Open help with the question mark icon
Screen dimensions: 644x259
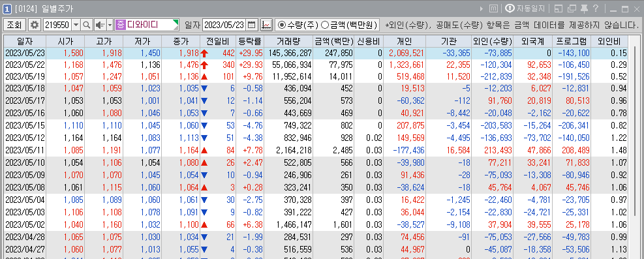coord(596,8)
